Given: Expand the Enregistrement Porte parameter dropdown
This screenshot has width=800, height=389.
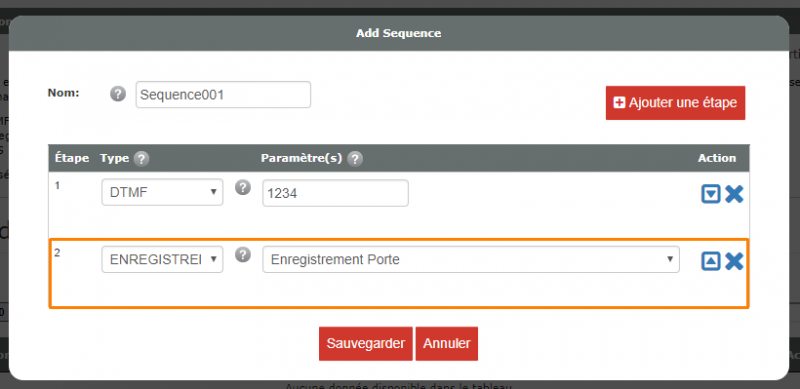Looking at the screenshot, I should (x=471, y=259).
